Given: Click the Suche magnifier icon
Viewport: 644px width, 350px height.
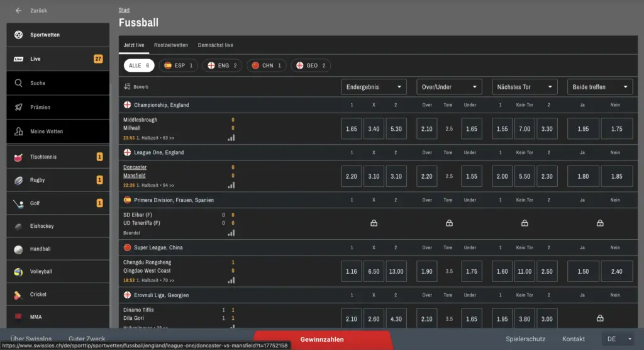Looking at the screenshot, I should tap(18, 83).
